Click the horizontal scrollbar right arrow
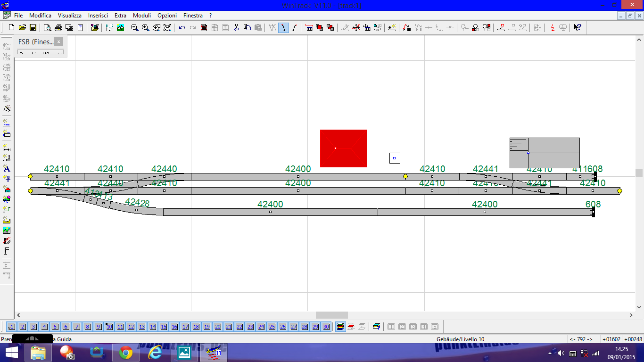644x362 pixels. (631, 315)
